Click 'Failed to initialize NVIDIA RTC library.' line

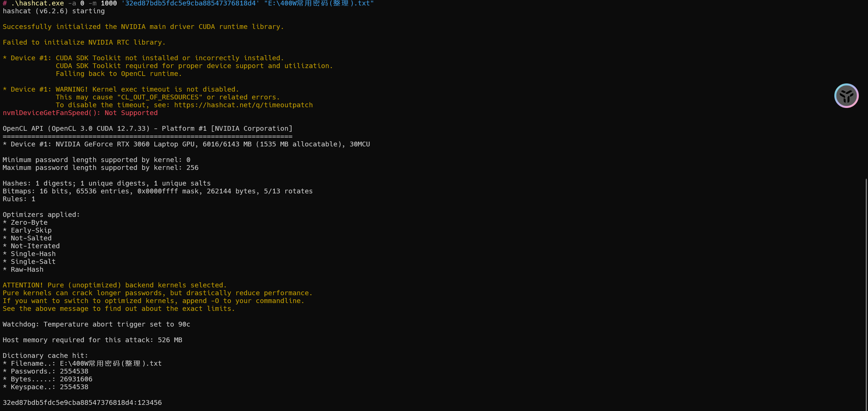pyautogui.click(x=84, y=42)
